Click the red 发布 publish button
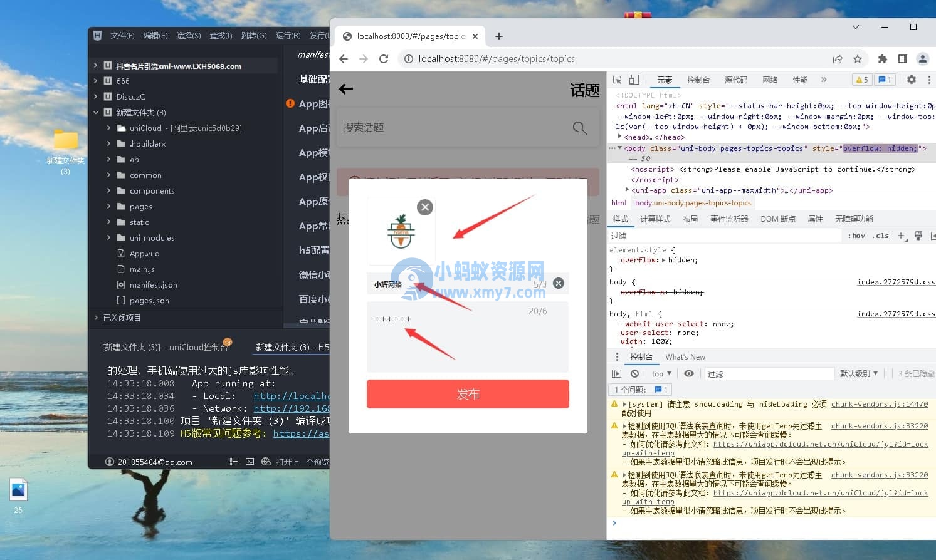Screen dimensions: 936x560 point(468,394)
